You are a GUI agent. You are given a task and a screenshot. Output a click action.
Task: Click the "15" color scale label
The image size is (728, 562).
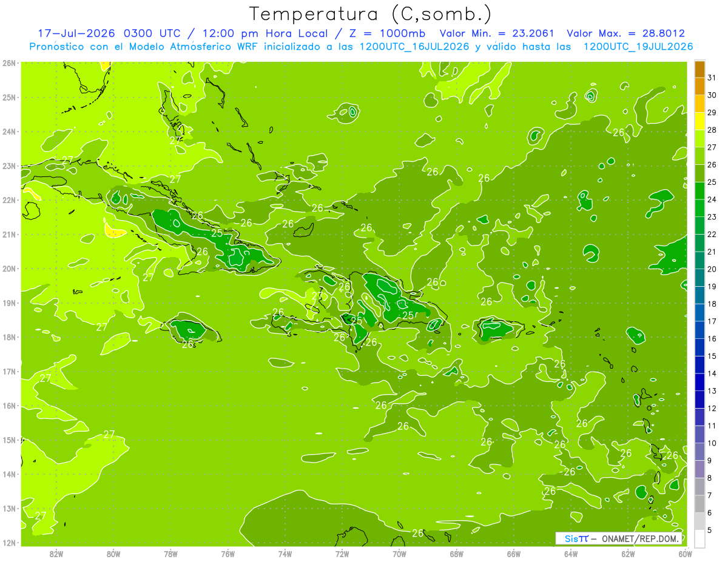pos(712,356)
